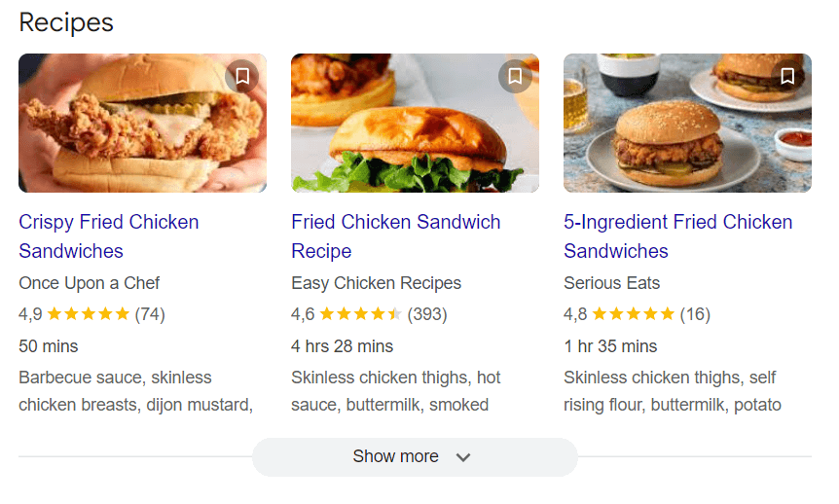The width and height of the screenshot is (839, 504).
Task: Open 5-Ingredient Fried Chicken Sandwiches link
Action: click(678, 236)
